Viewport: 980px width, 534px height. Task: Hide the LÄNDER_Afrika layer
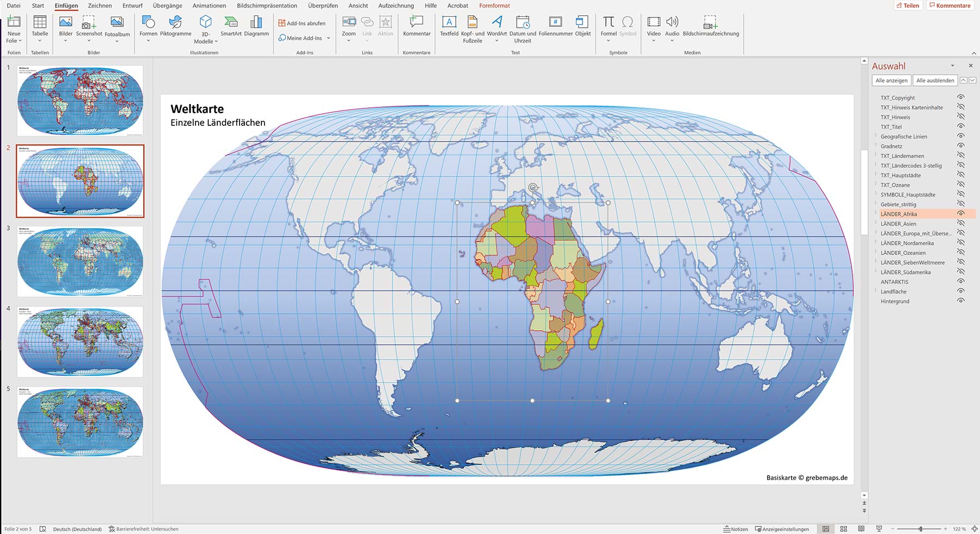(961, 214)
